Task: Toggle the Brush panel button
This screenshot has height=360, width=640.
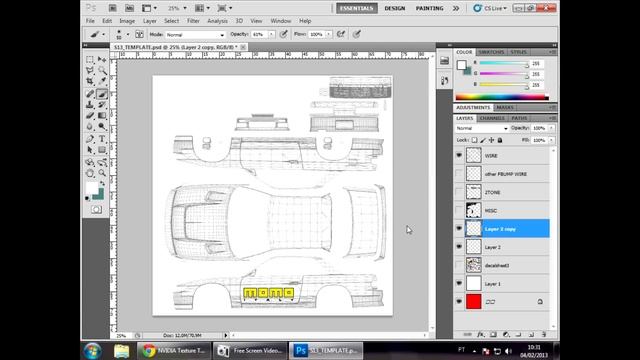Action: tap(139, 35)
